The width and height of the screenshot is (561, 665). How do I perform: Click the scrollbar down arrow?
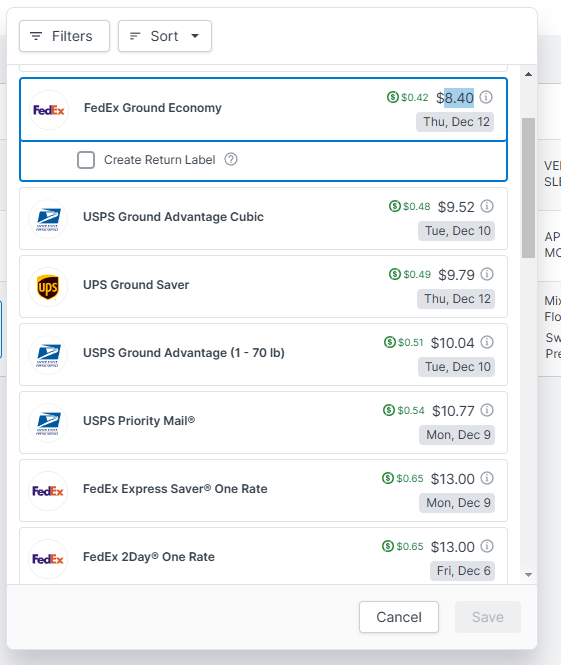click(x=528, y=575)
